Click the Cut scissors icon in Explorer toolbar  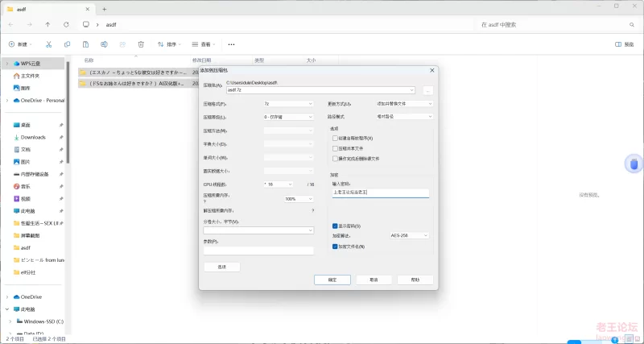tap(48, 44)
